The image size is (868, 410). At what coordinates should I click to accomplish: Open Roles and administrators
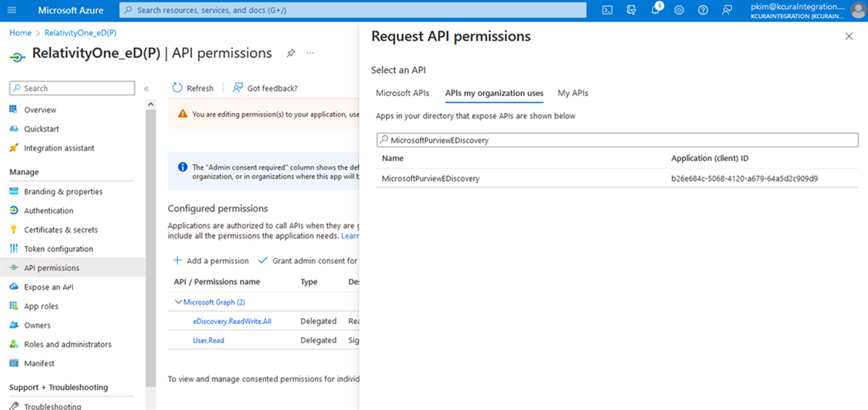point(68,345)
